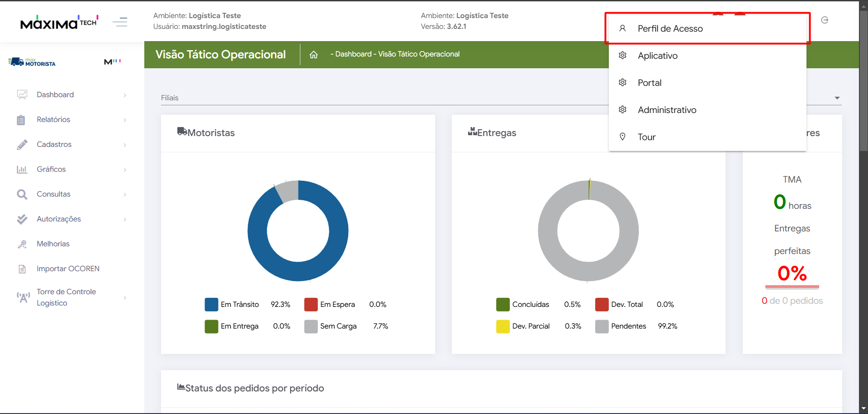Screen dimensions: 868x414
Task: Start the Tour from the menu
Action: pyautogui.click(x=646, y=137)
